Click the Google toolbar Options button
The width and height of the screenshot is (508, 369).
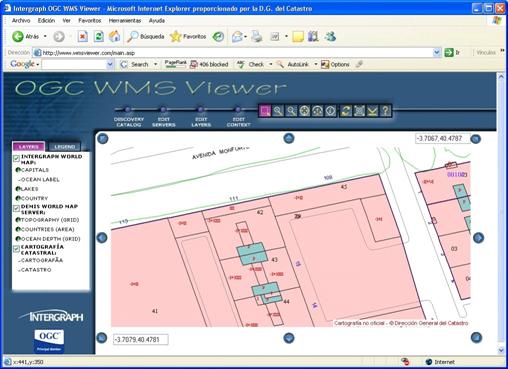point(335,64)
